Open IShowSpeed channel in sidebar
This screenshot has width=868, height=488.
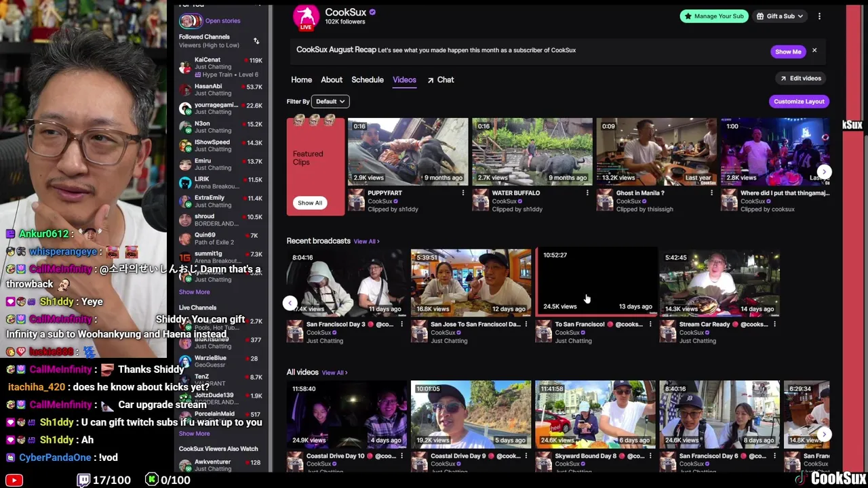pyautogui.click(x=220, y=146)
